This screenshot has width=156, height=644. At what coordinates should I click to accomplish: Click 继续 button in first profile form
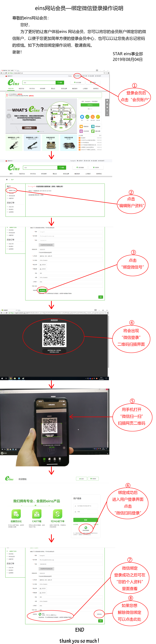pyautogui.click(x=101, y=297)
